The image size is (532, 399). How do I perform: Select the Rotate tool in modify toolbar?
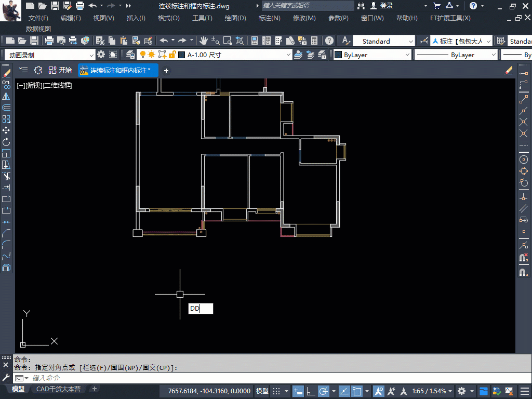6,142
